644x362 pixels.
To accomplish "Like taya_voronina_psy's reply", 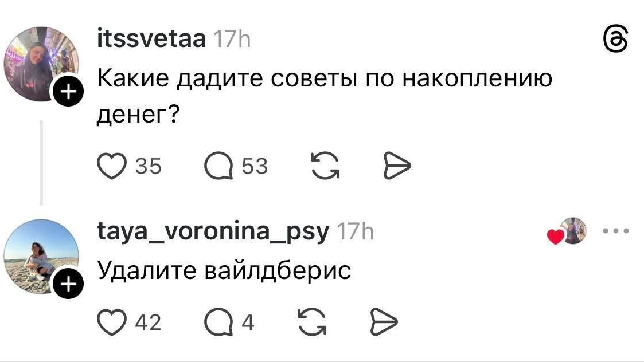I will pyautogui.click(x=111, y=323).
